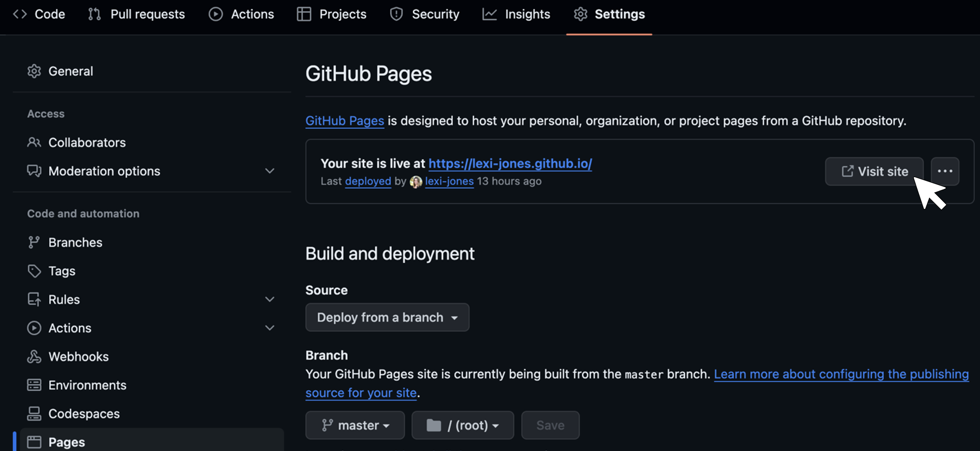Viewport: 980px width, 451px height.
Task: Open Learn more about configuring publishing source link
Action: 841,374
